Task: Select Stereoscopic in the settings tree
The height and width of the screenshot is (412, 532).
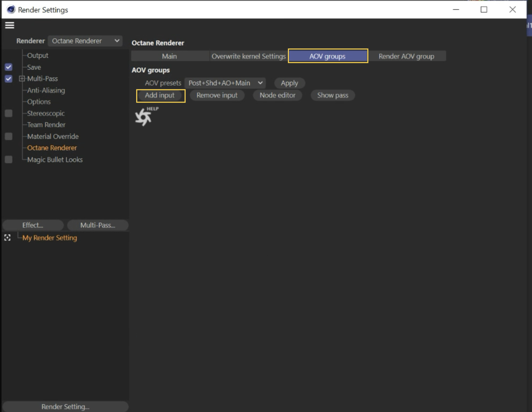Action: 46,113
